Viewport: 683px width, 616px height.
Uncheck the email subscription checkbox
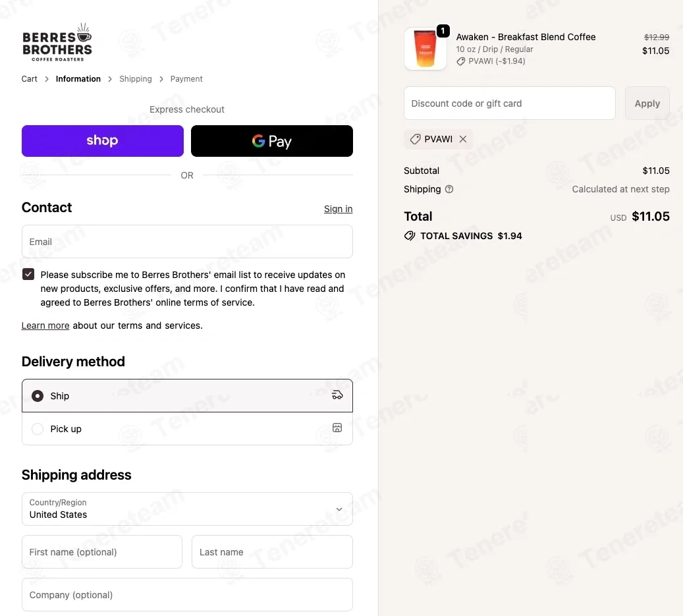pyautogui.click(x=28, y=275)
